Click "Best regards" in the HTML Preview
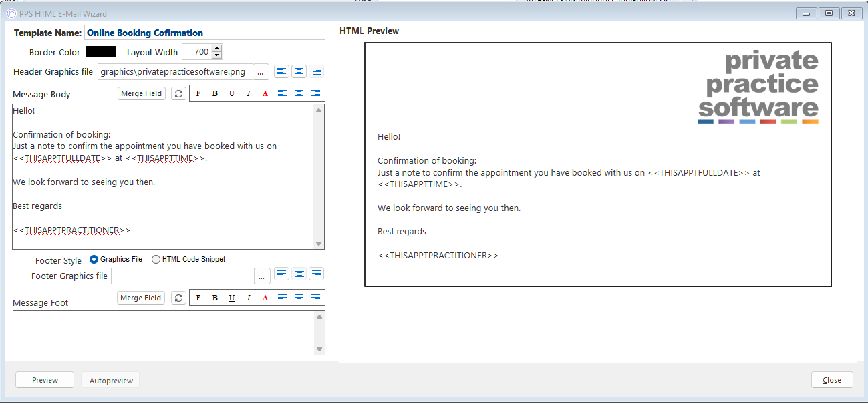Image resolution: width=868 pixels, height=404 pixels. pyautogui.click(x=402, y=232)
